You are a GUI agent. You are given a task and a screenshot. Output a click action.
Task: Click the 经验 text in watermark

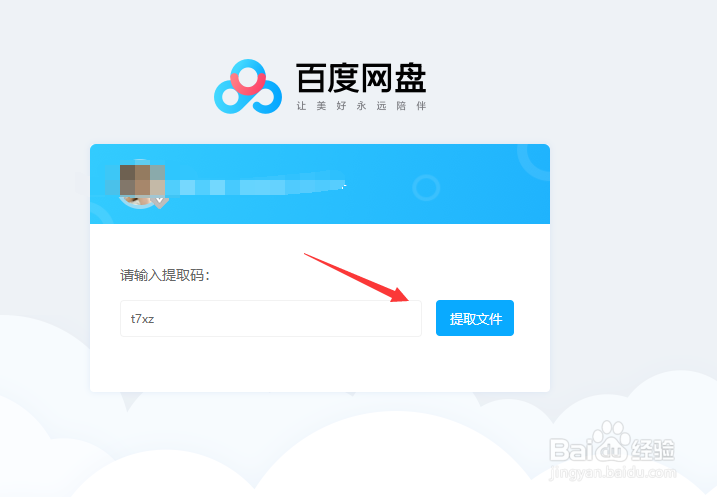[653, 449]
